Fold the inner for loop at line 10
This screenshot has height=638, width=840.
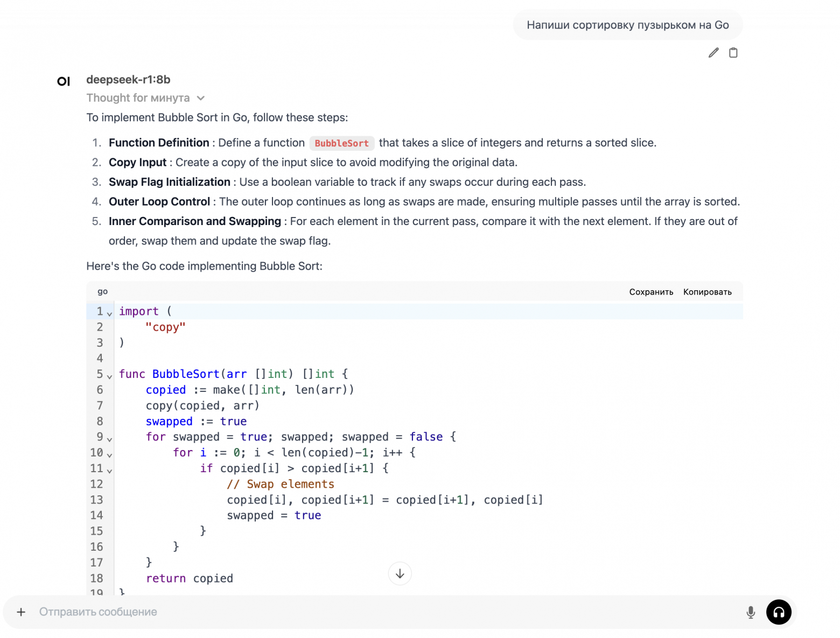coord(109,455)
